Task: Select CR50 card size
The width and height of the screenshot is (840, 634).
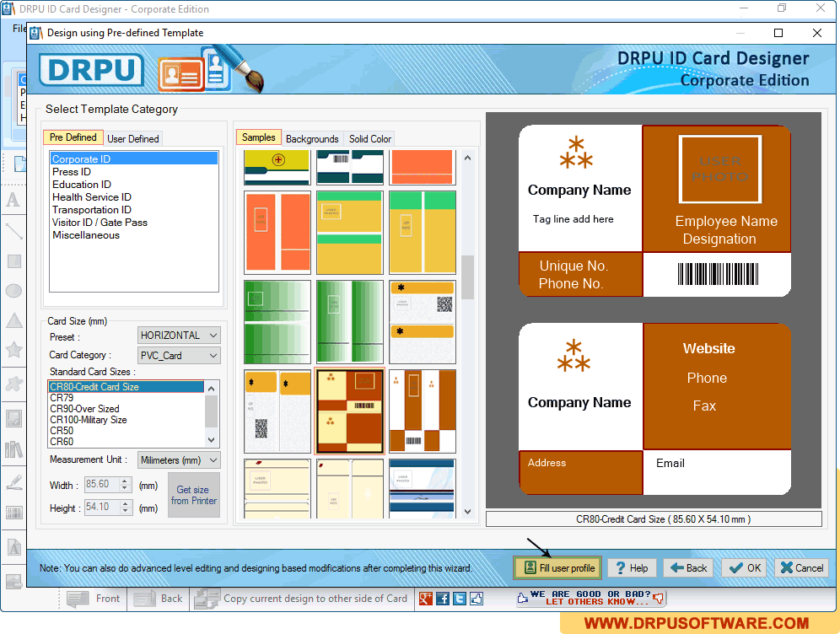Action: pos(127,431)
